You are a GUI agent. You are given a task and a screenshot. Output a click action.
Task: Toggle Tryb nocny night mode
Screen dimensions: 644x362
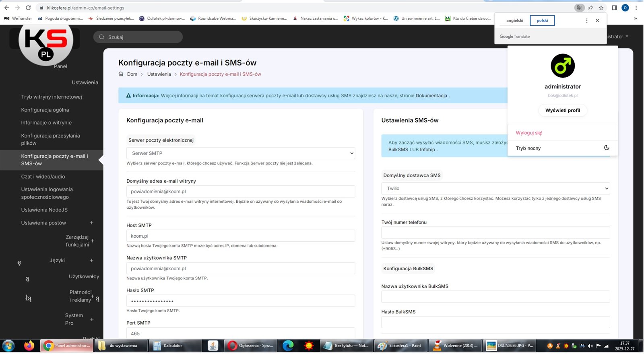606,148
